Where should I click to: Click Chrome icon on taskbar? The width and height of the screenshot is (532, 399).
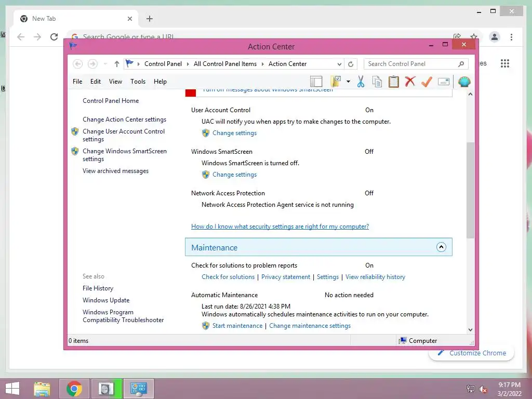click(x=74, y=389)
